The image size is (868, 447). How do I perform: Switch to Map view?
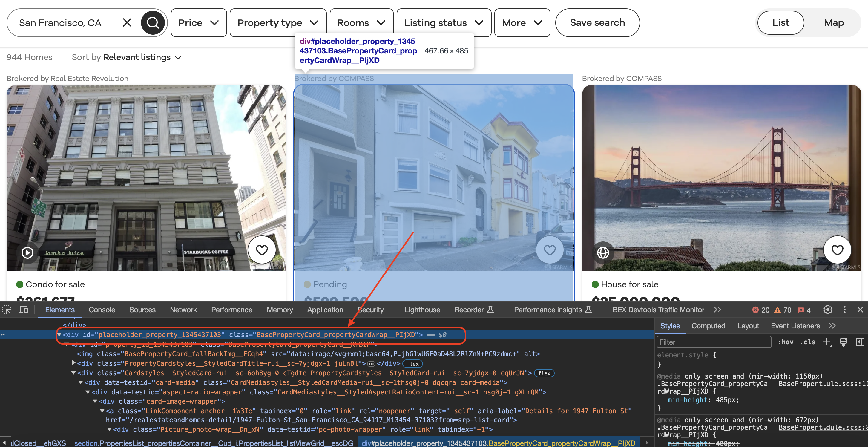pos(834,23)
